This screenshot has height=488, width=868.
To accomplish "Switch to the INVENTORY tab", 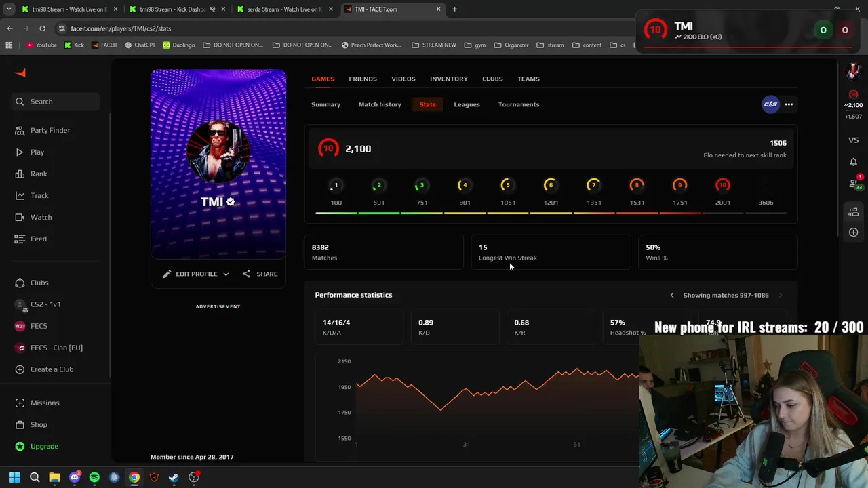I will click(x=449, y=79).
